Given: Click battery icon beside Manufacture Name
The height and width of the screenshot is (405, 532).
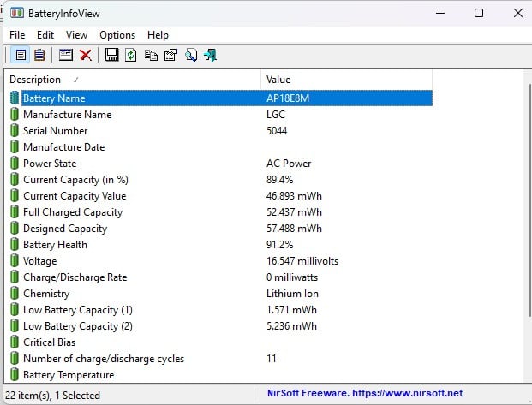Looking at the screenshot, I should click(x=15, y=115).
